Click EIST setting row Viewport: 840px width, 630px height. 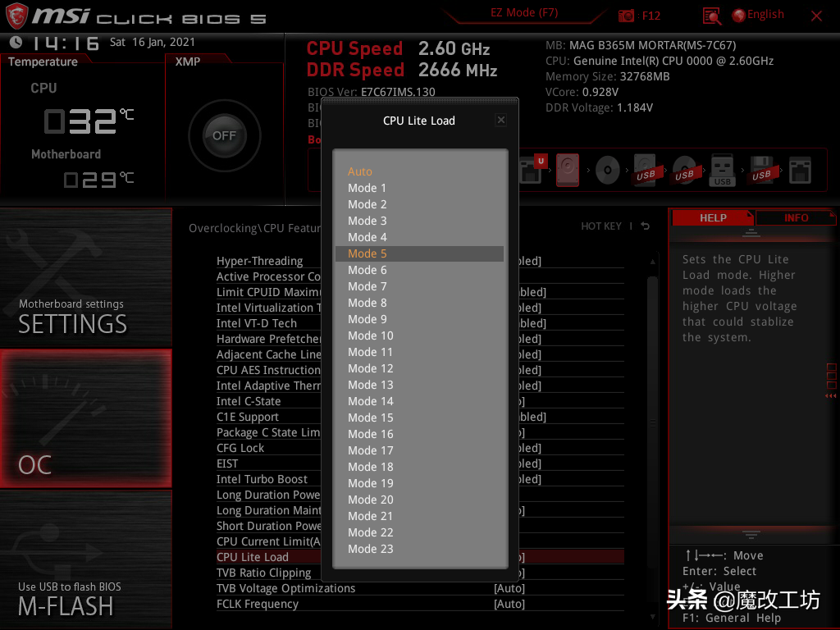pos(420,463)
